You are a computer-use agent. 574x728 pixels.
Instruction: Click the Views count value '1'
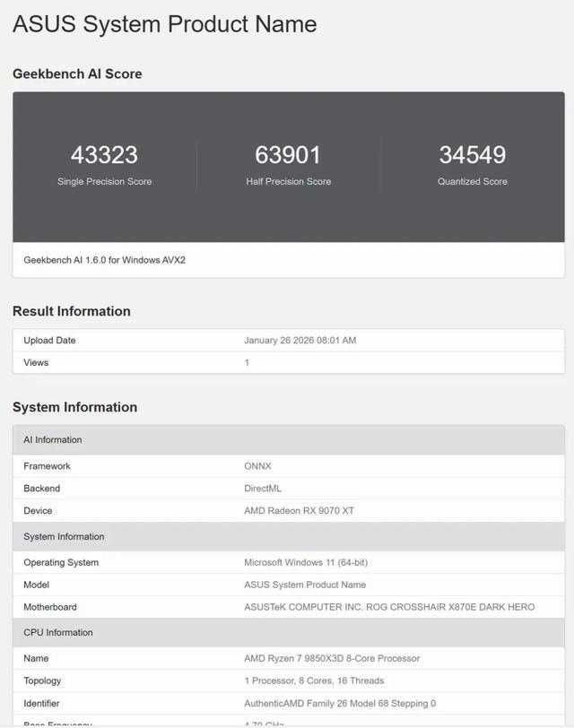[x=247, y=362]
